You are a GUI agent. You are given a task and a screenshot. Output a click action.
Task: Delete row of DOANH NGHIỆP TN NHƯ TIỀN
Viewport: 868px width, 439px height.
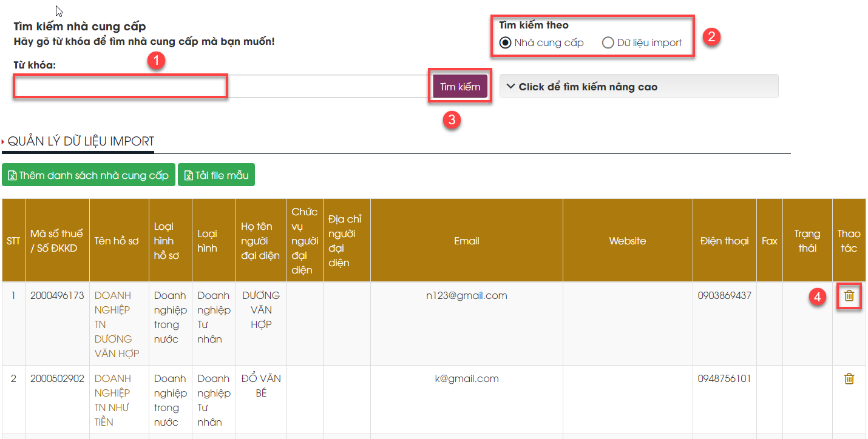tap(849, 379)
